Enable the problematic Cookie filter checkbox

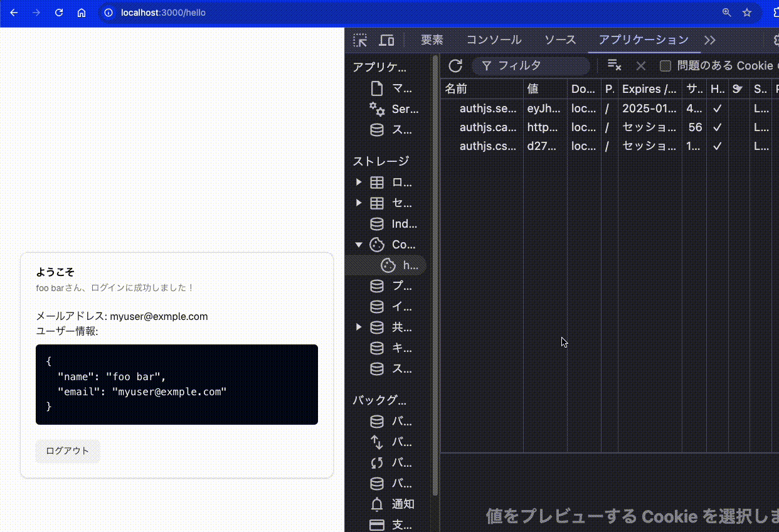[x=665, y=66]
